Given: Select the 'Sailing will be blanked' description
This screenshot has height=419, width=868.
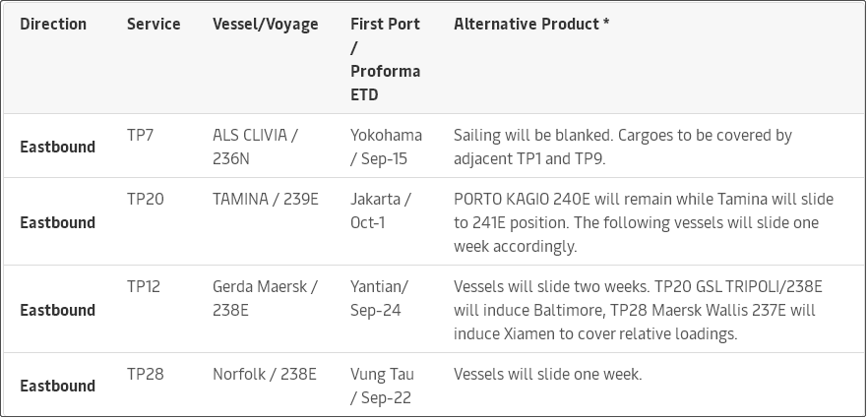Looking at the screenshot, I should 622,147.
